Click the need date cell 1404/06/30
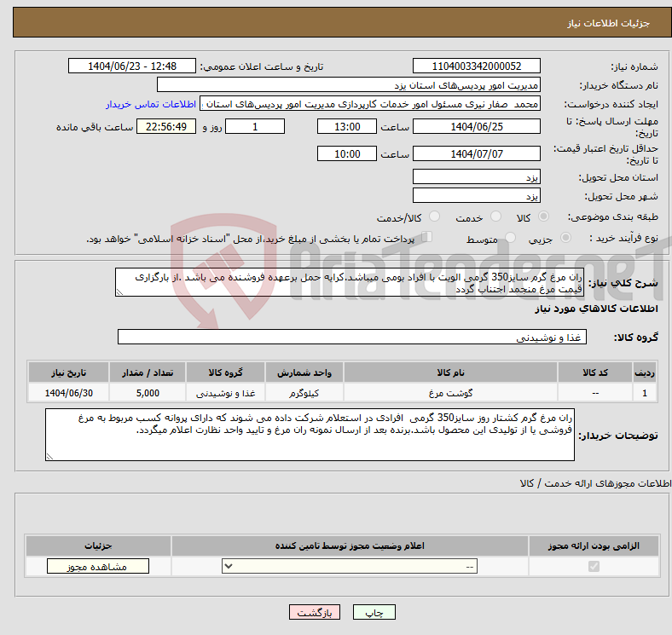The image size is (672, 635). tap(68, 393)
